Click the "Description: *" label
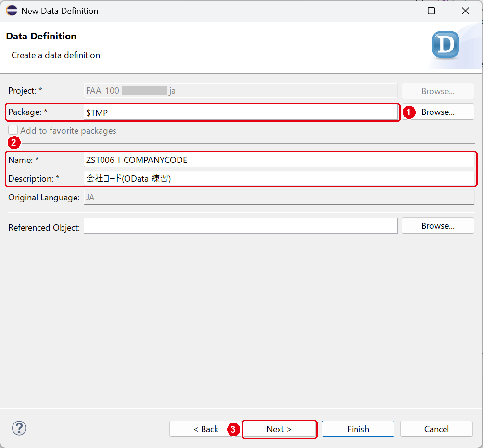483x448 pixels. coord(34,179)
